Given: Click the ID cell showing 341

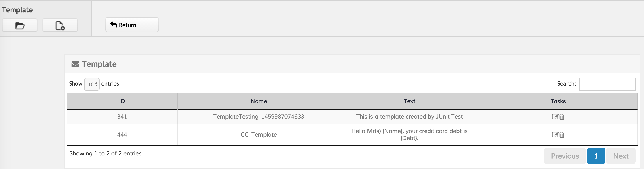Looking at the screenshot, I should 122,117.
